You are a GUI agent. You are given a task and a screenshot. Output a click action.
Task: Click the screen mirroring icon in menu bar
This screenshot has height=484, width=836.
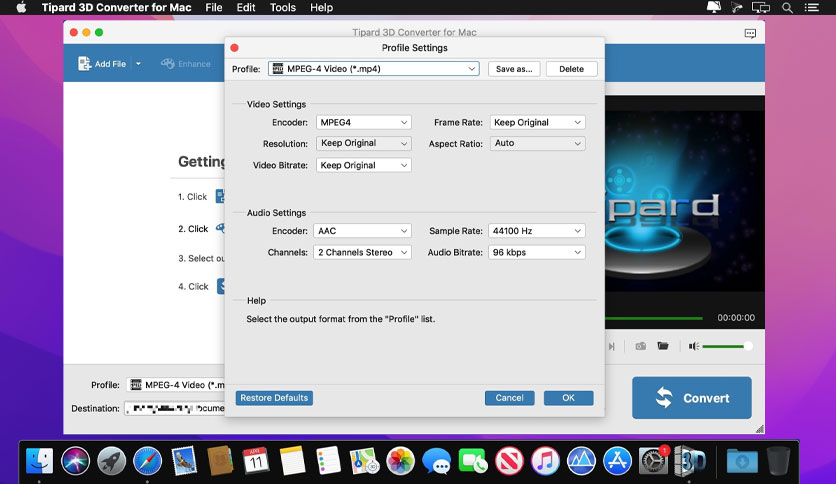pyautogui.click(x=761, y=7)
